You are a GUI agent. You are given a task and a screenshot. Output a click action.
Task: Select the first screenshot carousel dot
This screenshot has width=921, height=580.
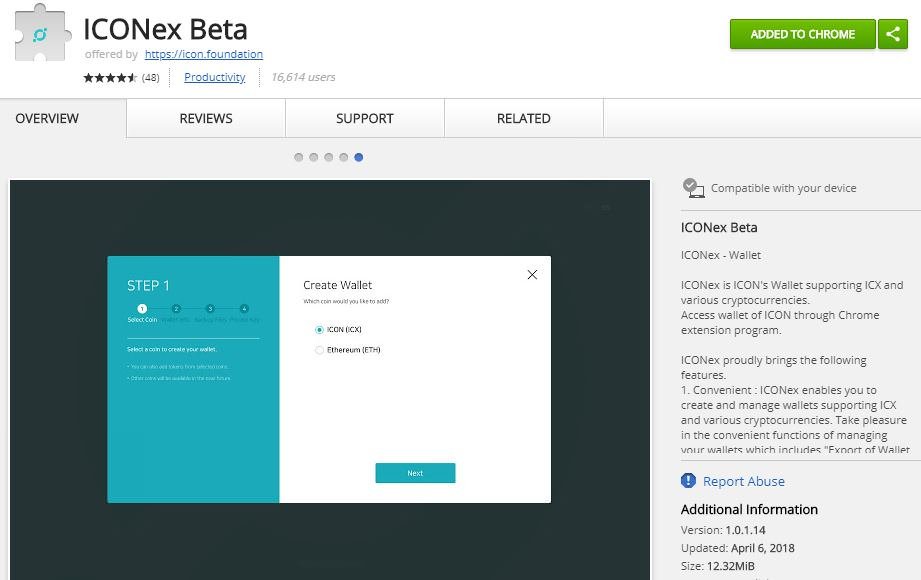(x=298, y=157)
